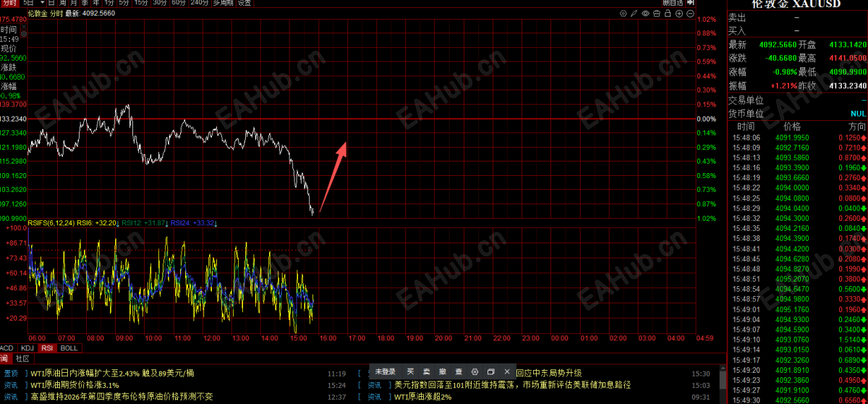Zoom out with the minus circle icon
Image resolution: width=868 pixels, height=404 pixels.
point(690,14)
